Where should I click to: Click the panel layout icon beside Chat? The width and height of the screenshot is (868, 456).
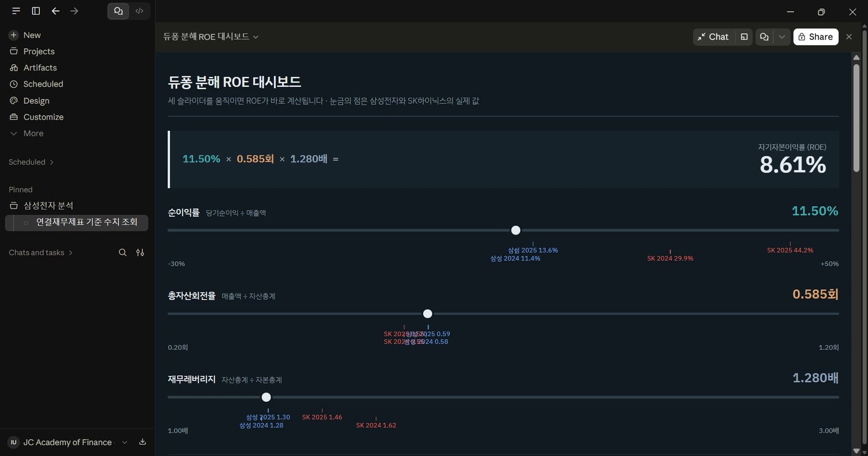click(x=744, y=37)
